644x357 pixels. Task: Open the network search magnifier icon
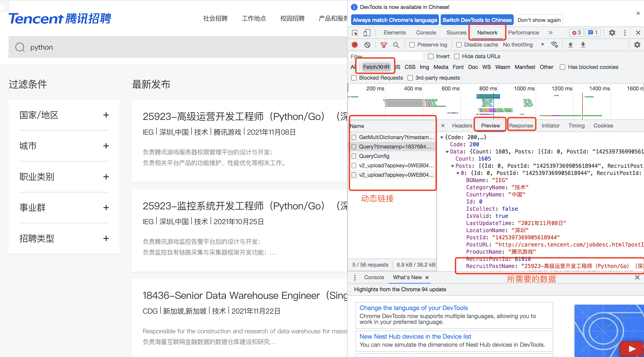click(396, 45)
